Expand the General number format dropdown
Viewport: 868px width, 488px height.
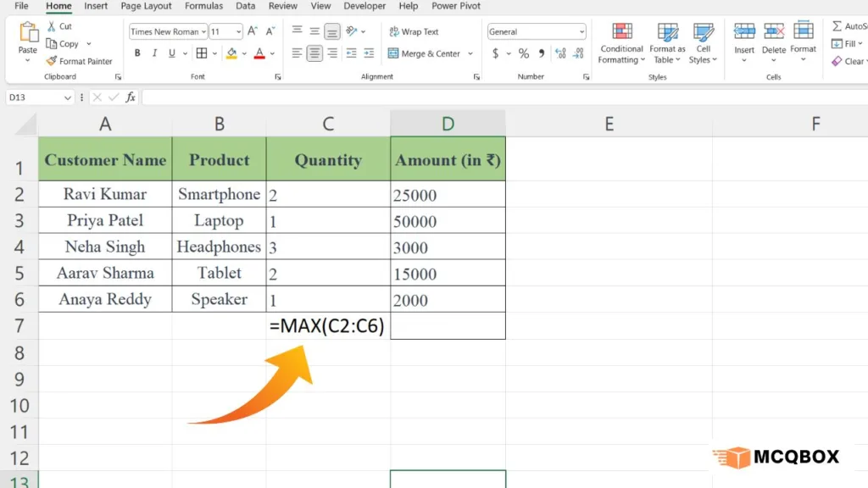click(581, 32)
